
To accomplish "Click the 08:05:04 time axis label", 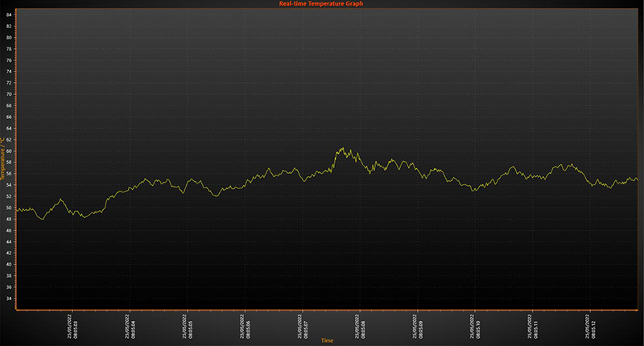I will (130, 327).
